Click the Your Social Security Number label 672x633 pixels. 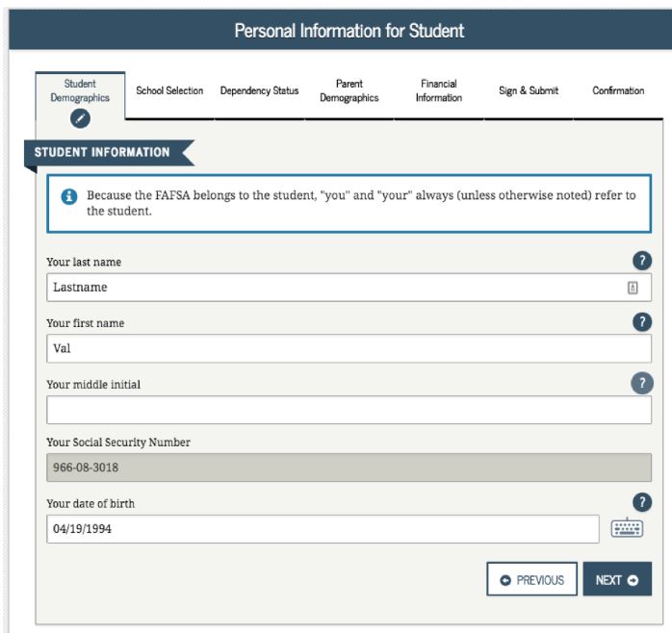(x=118, y=442)
